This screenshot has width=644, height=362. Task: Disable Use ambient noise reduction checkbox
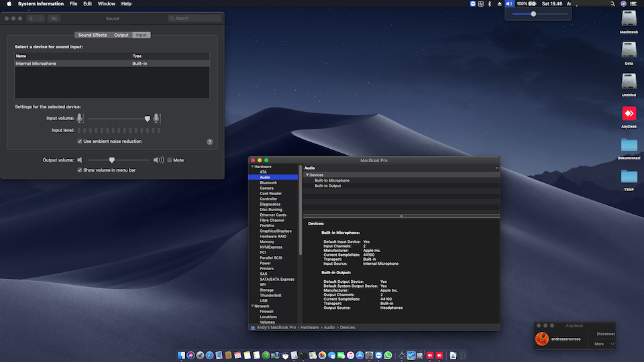[80, 141]
